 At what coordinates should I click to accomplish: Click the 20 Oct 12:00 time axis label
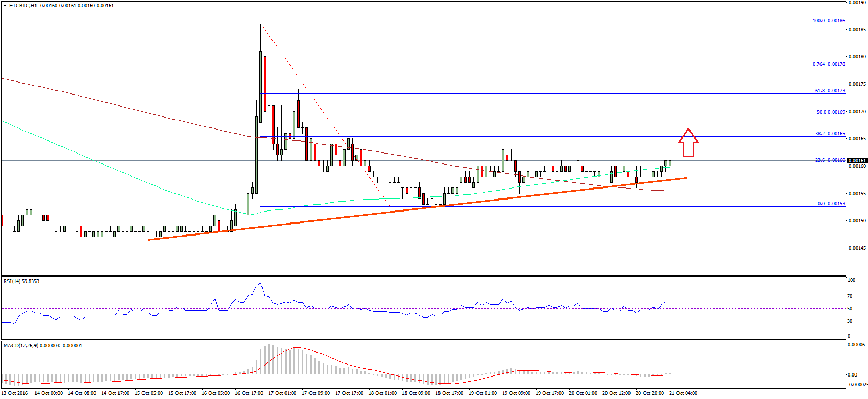pyautogui.click(x=616, y=393)
